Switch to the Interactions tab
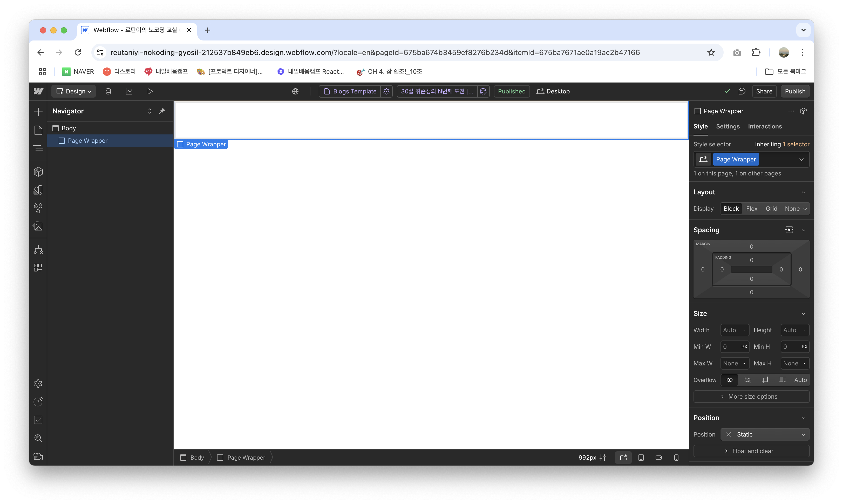Screen dimensions: 843x504 [x=765, y=126]
